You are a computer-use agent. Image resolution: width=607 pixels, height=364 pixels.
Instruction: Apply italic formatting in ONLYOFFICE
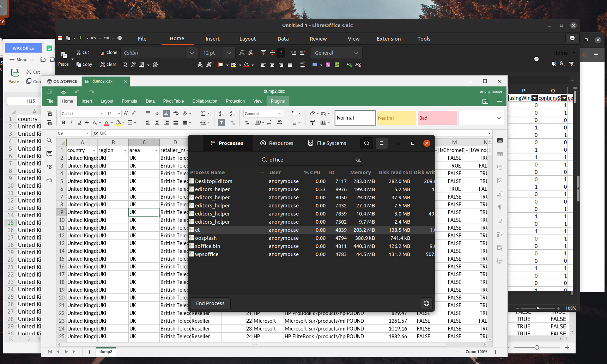click(71, 122)
